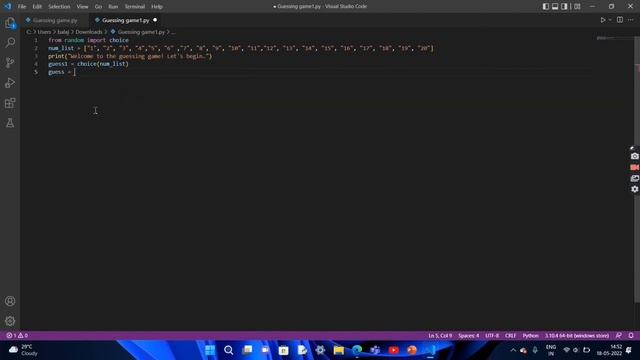640x360 pixels.
Task: Click the breadcrumb trailing ellipsis symbol
Action: 173,32
